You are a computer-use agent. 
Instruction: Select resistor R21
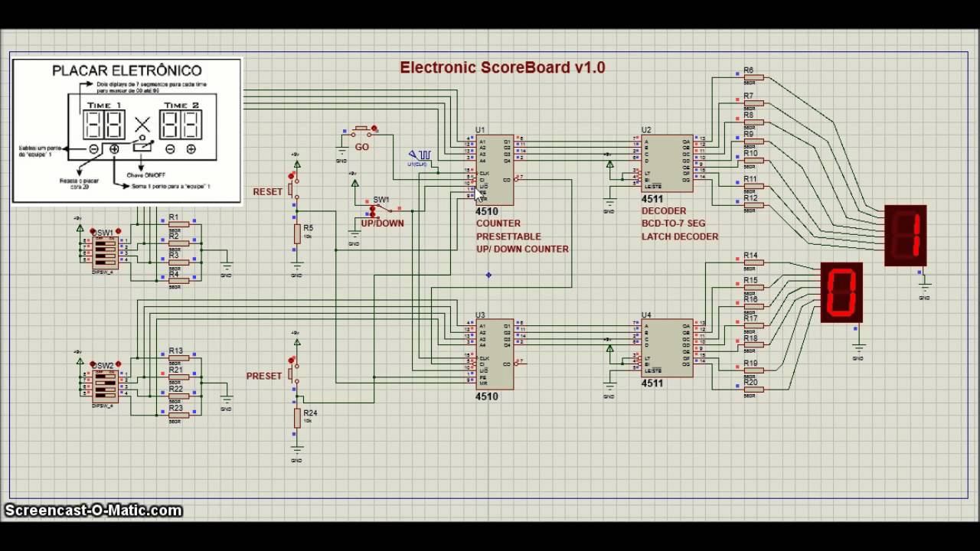point(178,377)
